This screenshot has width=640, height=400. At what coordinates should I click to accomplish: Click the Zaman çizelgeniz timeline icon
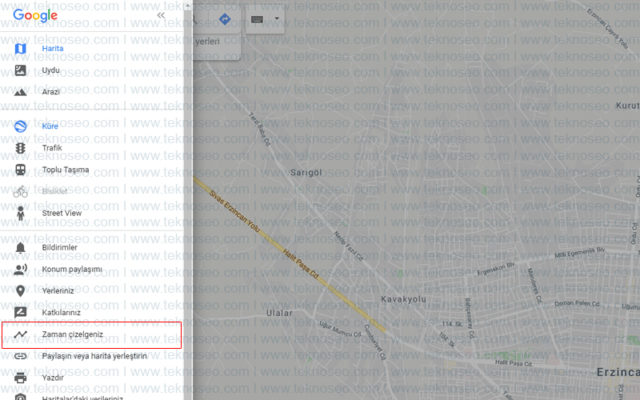pos(20,334)
